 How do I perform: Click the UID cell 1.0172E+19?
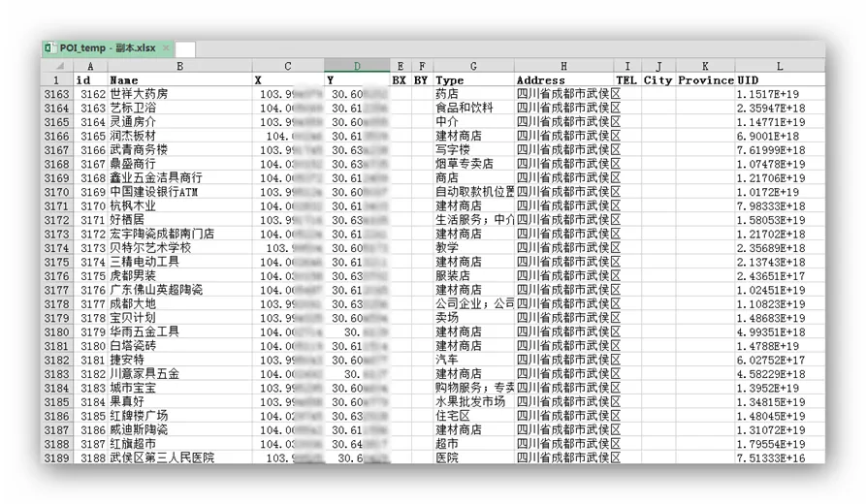(x=780, y=192)
